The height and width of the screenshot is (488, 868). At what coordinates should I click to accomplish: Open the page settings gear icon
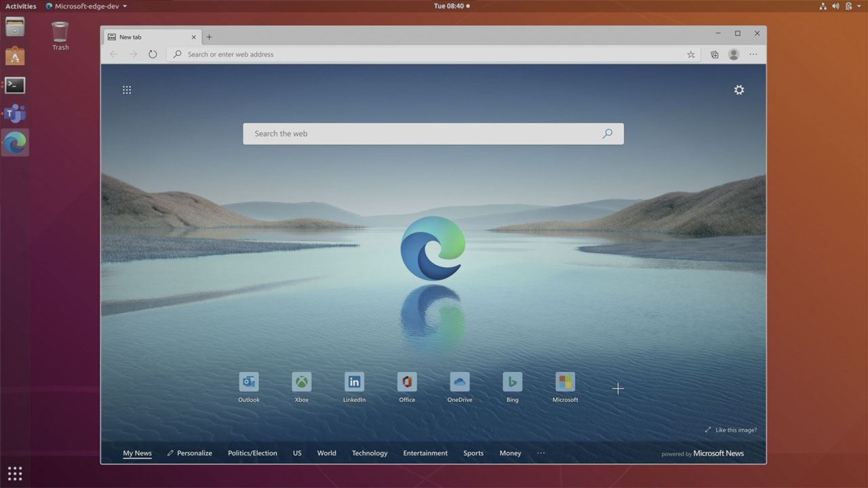click(x=739, y=90)
